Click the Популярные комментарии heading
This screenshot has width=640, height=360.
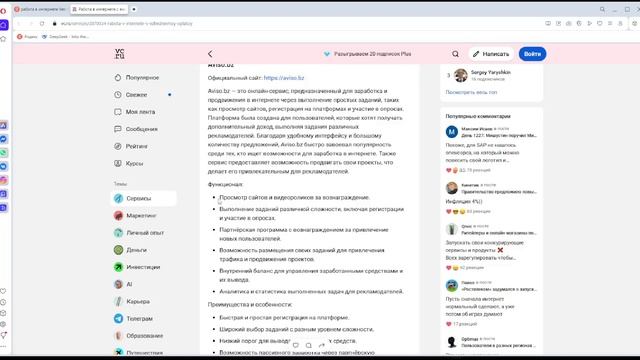click(478, 116)
